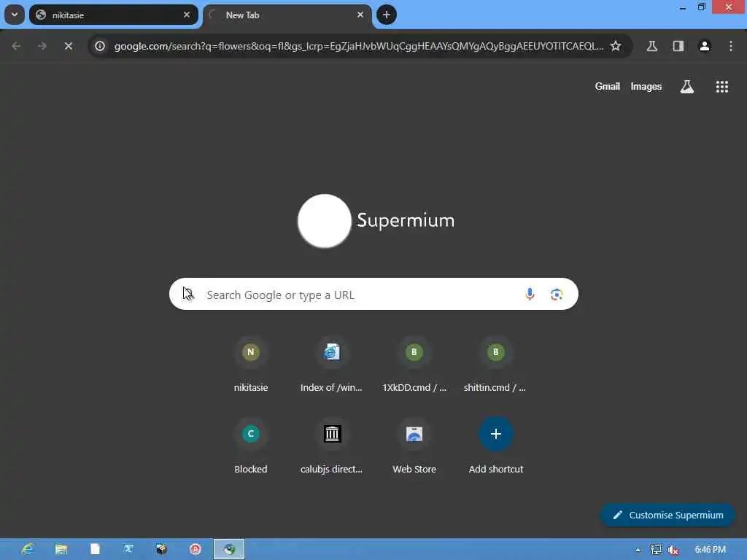Open the blue X-marked taskbar icon

(x=128, y=549)
